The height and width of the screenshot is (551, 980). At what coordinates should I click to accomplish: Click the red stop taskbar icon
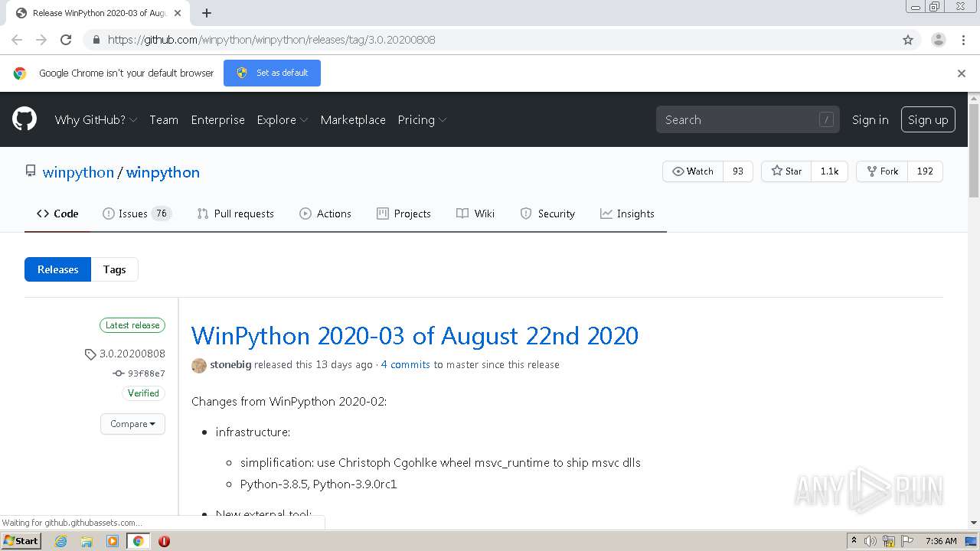click(164, 541)
